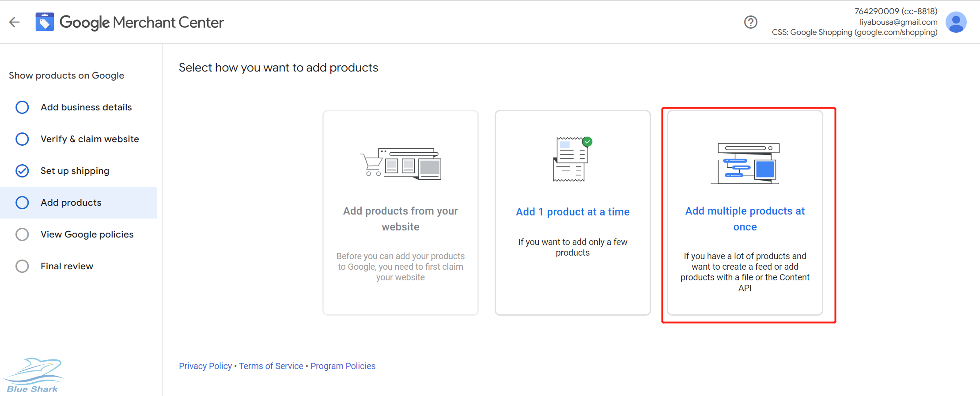
Task: Select the Add business details step circle
Action: pyautogui.click(x=22, y=107)
